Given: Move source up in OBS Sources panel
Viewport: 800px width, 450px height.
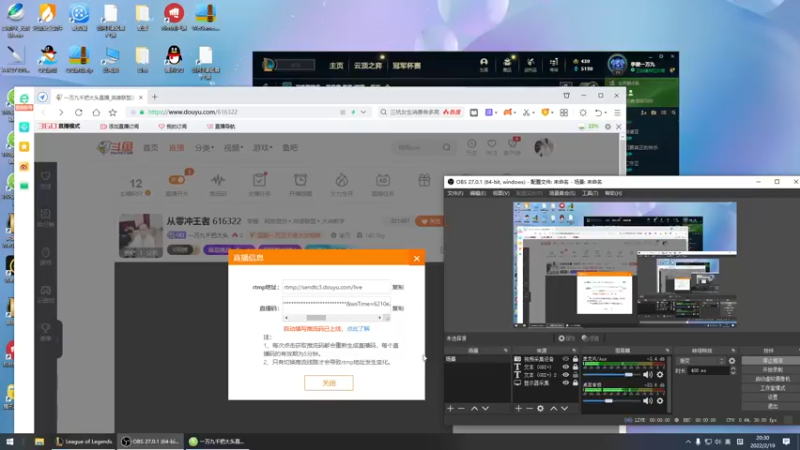Looking at the screenshot, I should click(554, 409).
